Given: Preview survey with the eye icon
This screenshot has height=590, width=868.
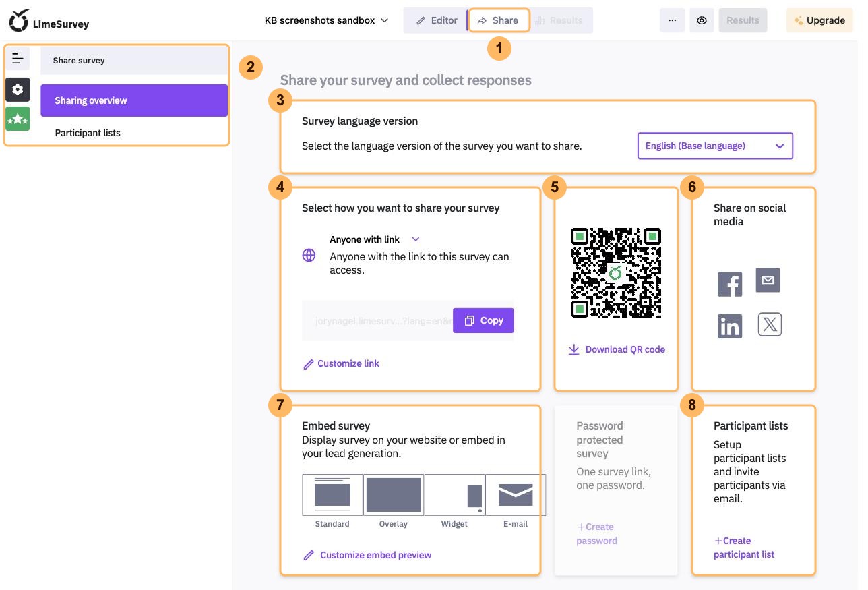Looking at the screenshot, I should [x=702, y=20].
